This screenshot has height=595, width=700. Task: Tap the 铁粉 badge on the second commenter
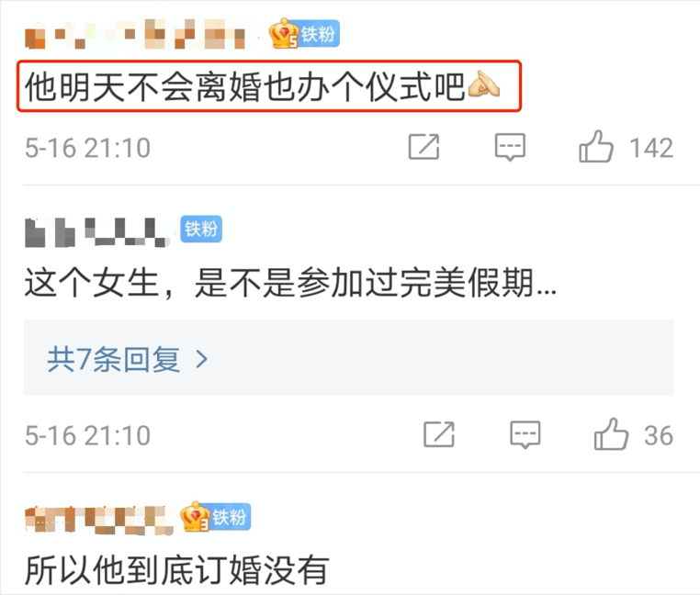pos(201,229)
